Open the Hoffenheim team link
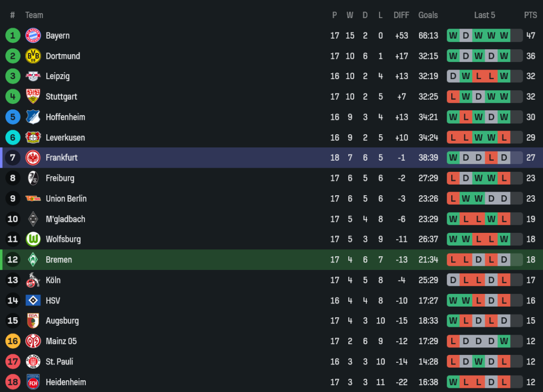Screen dimensions: 543x392 [x=65, y=117]
